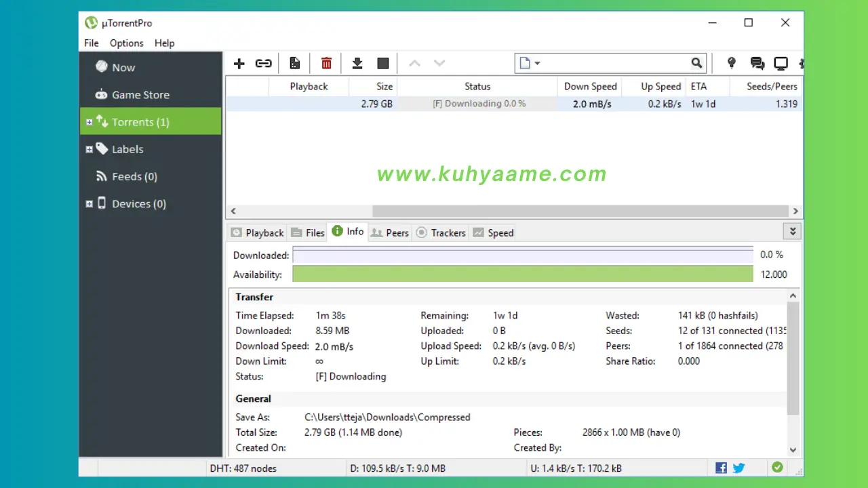Click the red Remove Torrent trash icon
This screenshot has width=868, height=488.
point(326,63)
